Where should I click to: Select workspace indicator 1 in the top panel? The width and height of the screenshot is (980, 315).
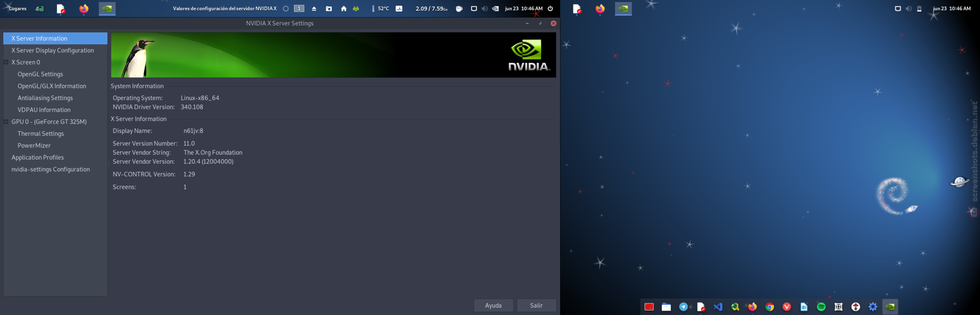click(x=299, y=8)
